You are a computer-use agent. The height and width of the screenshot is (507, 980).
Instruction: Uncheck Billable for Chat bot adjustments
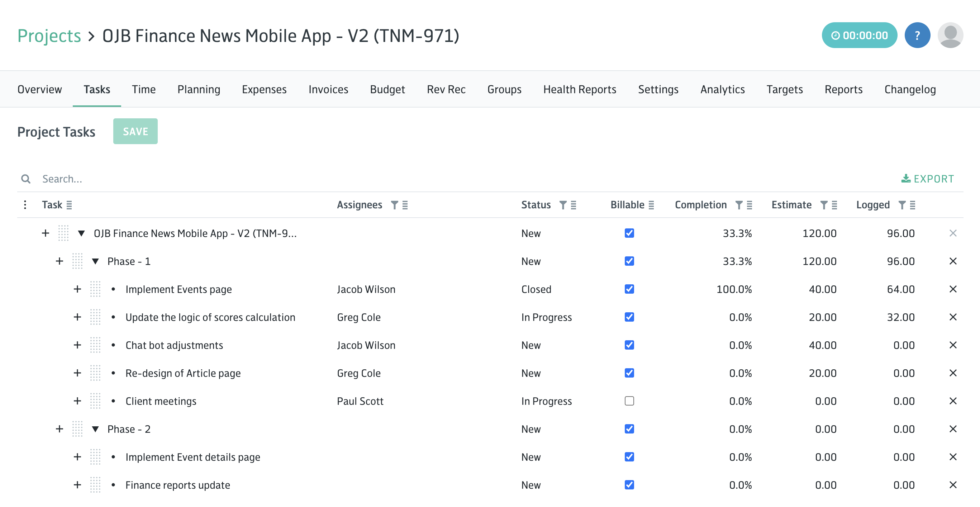(629, 345)
